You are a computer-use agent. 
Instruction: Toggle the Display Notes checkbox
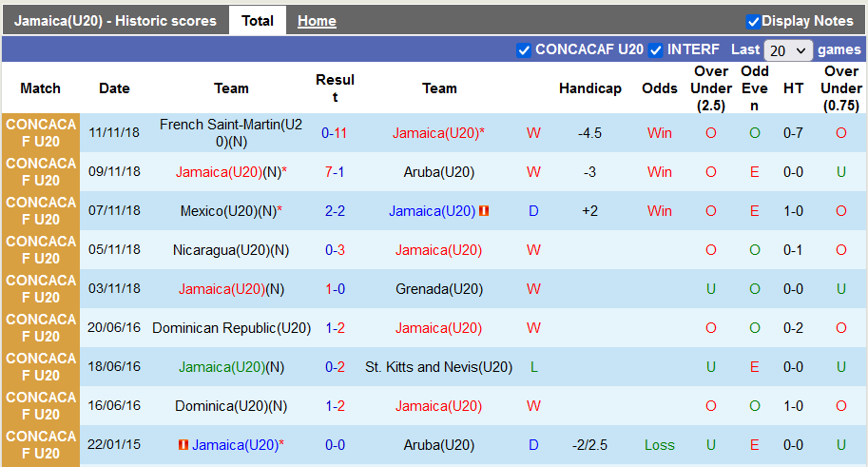(x=753, y=21)
